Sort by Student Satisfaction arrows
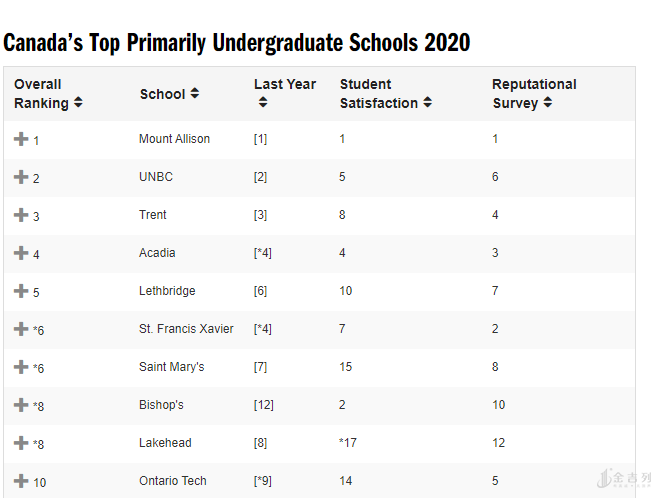 [x=428, y=103]
